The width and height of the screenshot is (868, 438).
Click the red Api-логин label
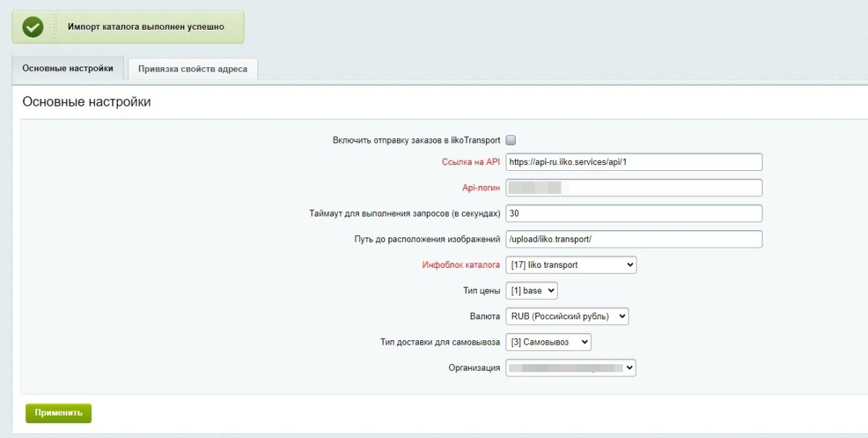coord(481,187)
